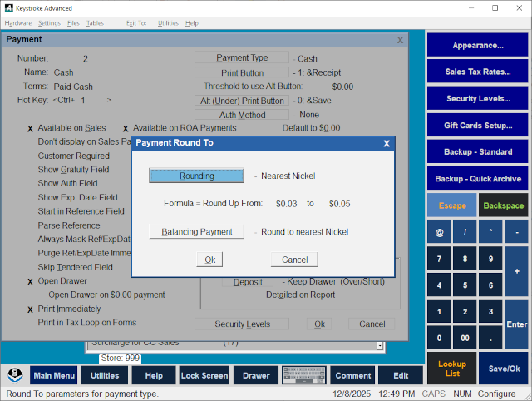Go to Main Menu from bottom bar
The width and height of the screenshot is (532, 401).
point(53,375)
